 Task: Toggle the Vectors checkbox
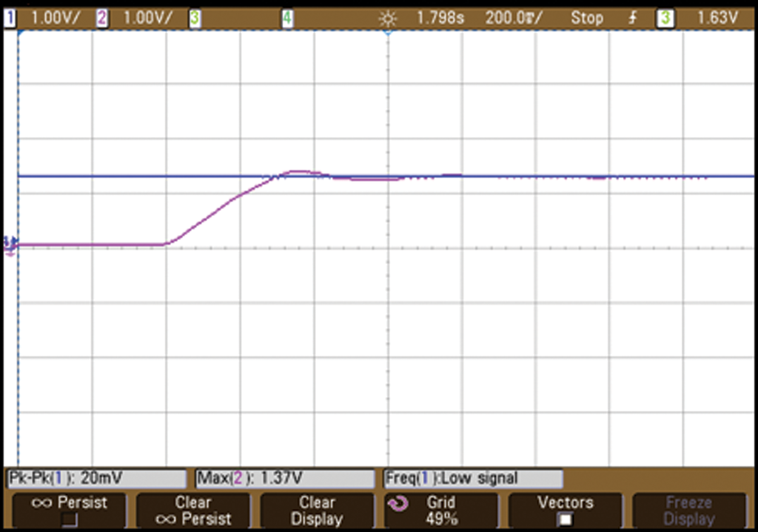565,519
